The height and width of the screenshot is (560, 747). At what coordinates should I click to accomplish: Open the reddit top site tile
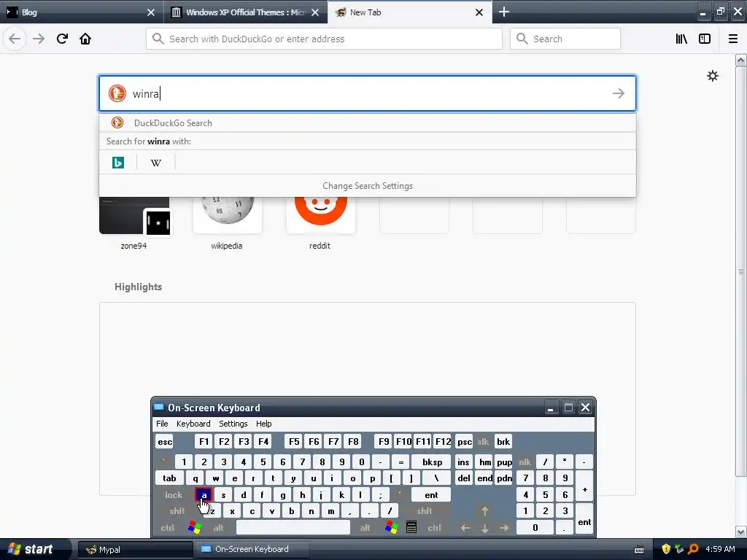click(x=320, y=223)
